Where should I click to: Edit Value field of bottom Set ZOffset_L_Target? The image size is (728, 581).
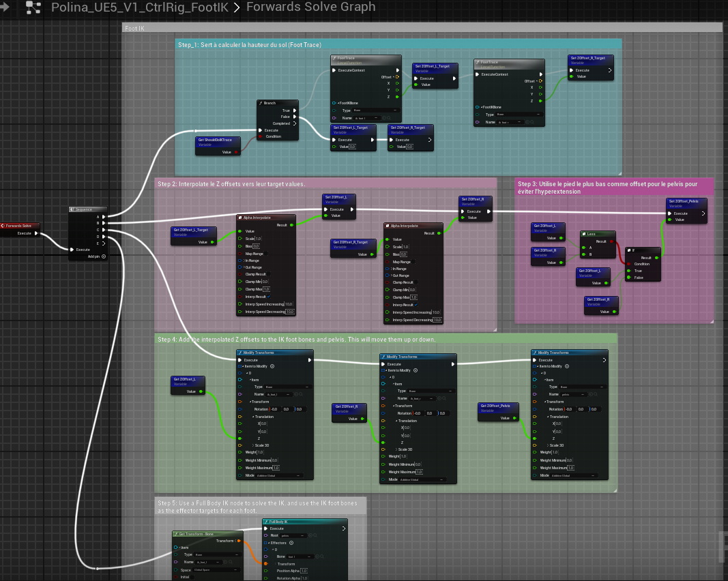(353, 147)
